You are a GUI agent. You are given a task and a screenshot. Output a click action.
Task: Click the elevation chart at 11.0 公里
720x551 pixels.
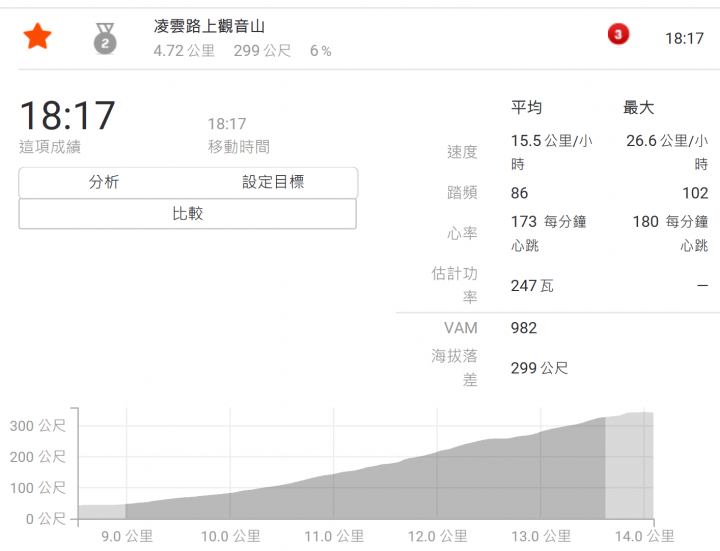pyautogui.click(x=334, y=496)
